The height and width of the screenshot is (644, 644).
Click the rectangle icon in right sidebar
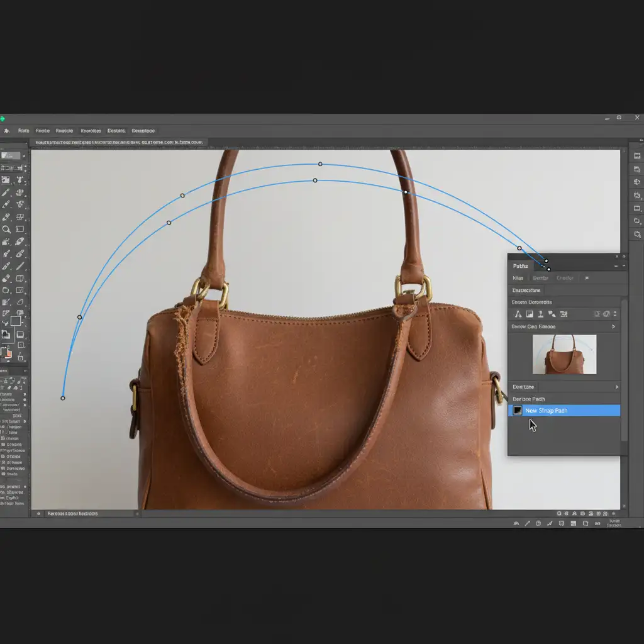pos(637,208)
